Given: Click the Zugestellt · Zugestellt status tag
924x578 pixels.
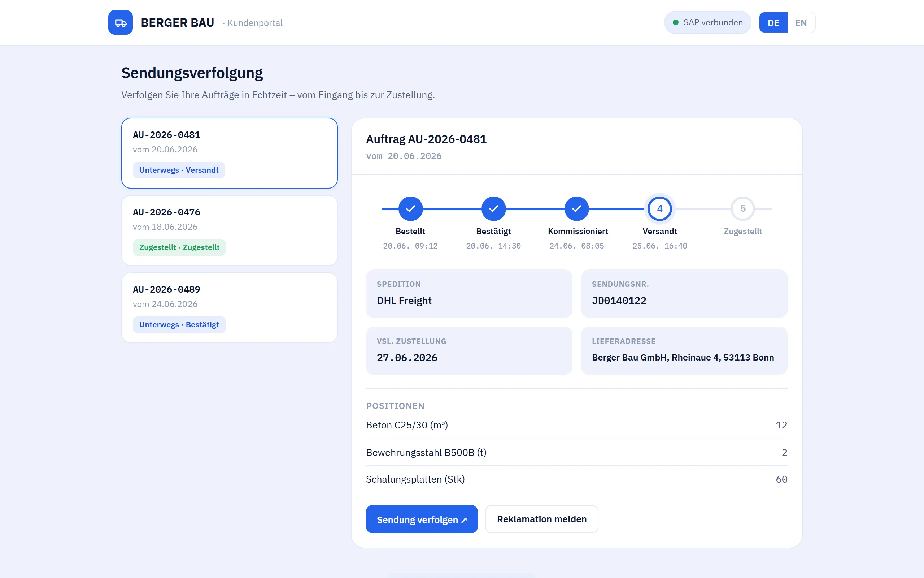Looking at the screenshot, I should pos(179,247).
